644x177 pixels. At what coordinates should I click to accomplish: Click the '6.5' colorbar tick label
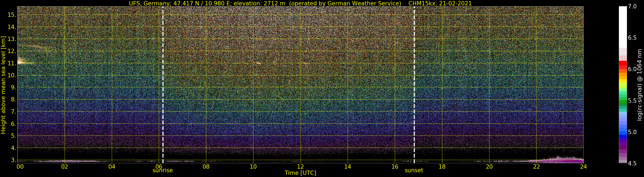coord(632,38)
